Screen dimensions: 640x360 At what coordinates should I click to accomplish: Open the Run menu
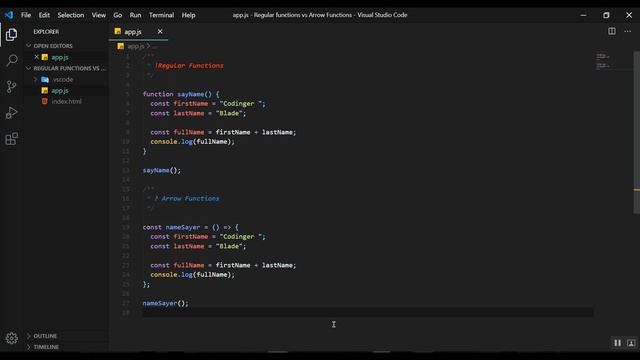pyautogui.click(x=135, y=15)
